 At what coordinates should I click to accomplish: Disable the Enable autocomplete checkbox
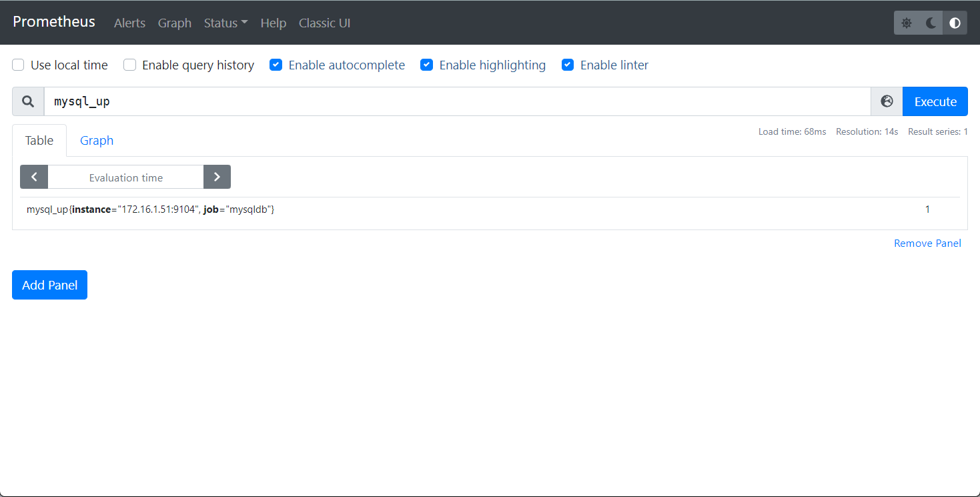tap(276, 65)
